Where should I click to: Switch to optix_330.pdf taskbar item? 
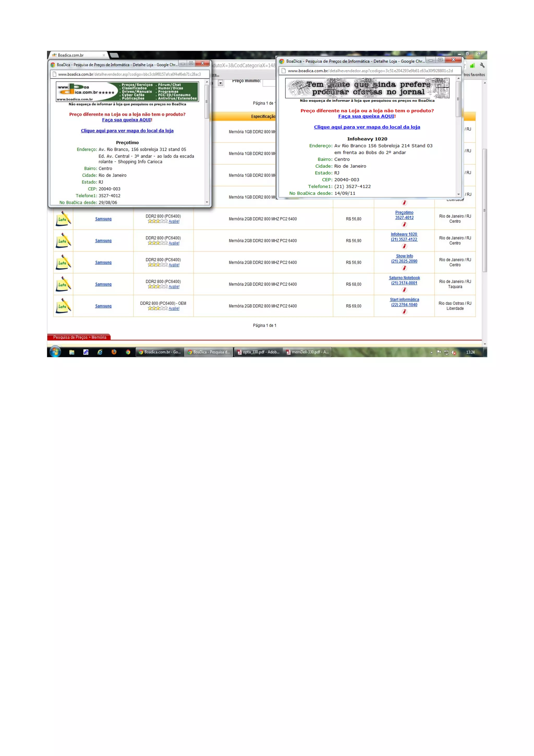click(x=258, y=352)
